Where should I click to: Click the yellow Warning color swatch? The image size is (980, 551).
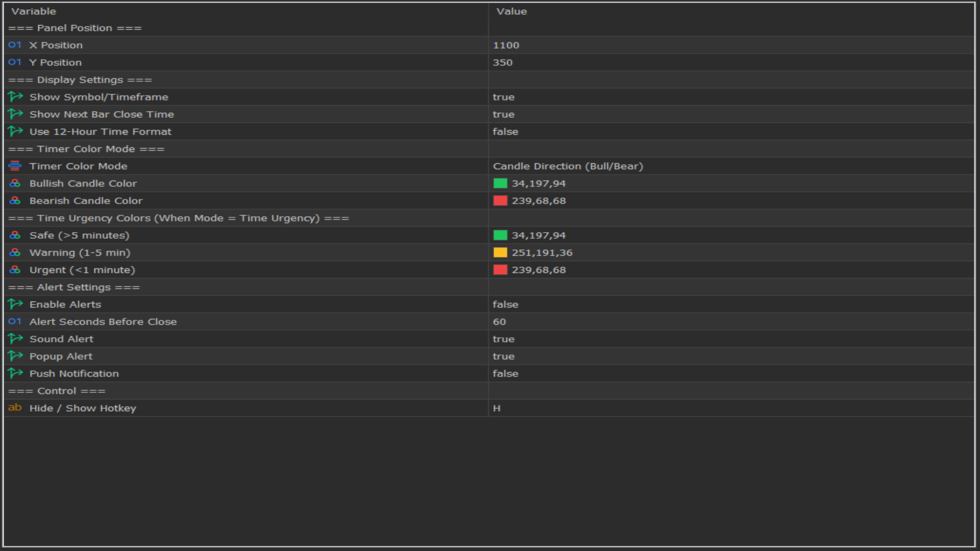click(x=500, y=253)
